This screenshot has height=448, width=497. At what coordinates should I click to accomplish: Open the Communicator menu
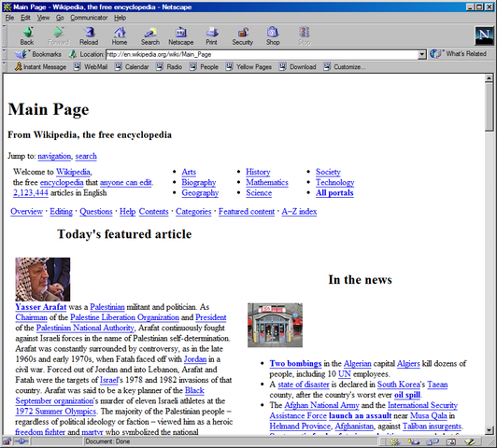[x=89, y=18]
